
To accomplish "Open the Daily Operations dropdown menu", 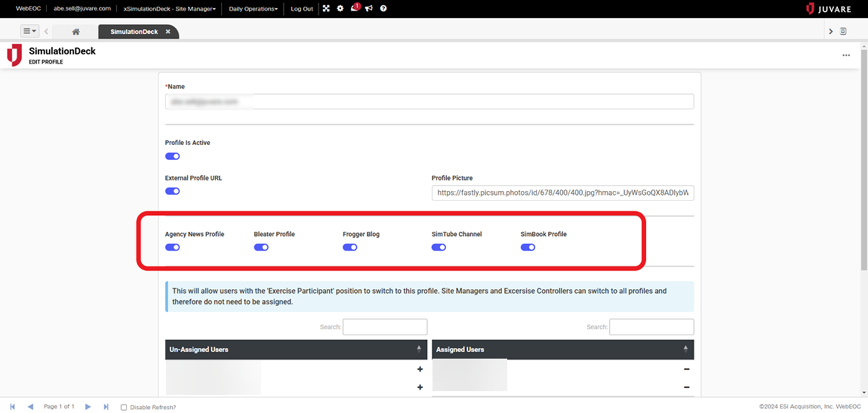I will pyautogui.click(x=253, y=9).
